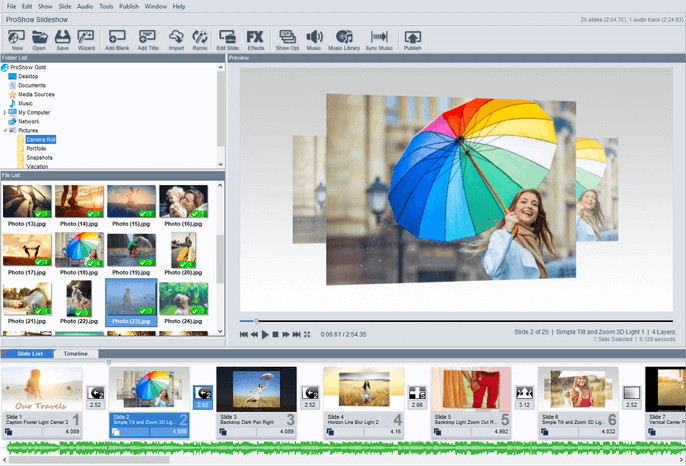Screen dimensions: 686x466
Task: Play the slideshow preview
Action: tap(265, 334)
